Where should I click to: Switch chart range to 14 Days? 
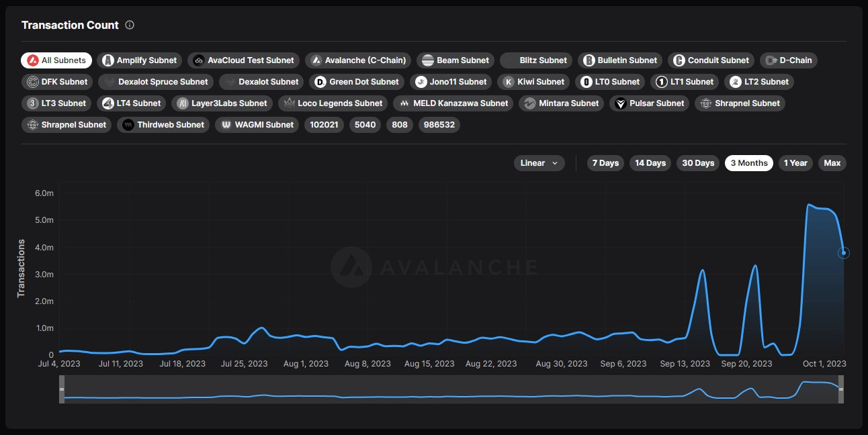tap(650, 163)
